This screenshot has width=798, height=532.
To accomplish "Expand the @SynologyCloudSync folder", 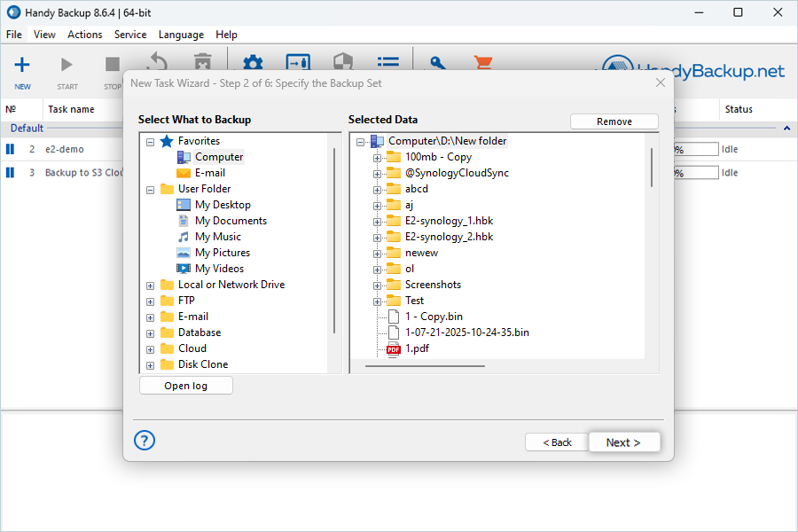I will 377,174.
